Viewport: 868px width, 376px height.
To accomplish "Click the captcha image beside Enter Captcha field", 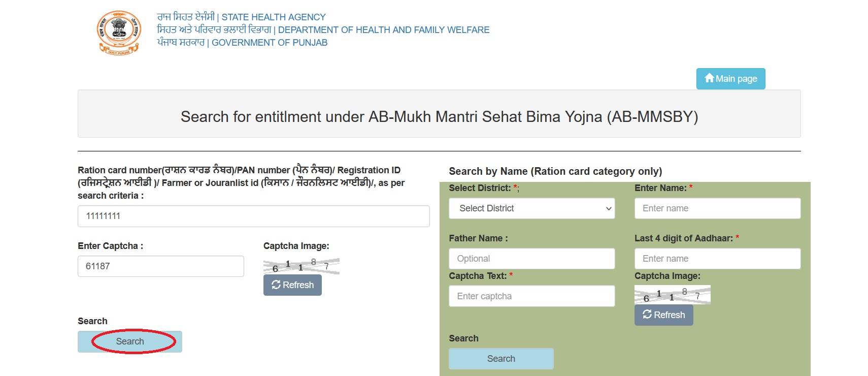I will point(301,266).
